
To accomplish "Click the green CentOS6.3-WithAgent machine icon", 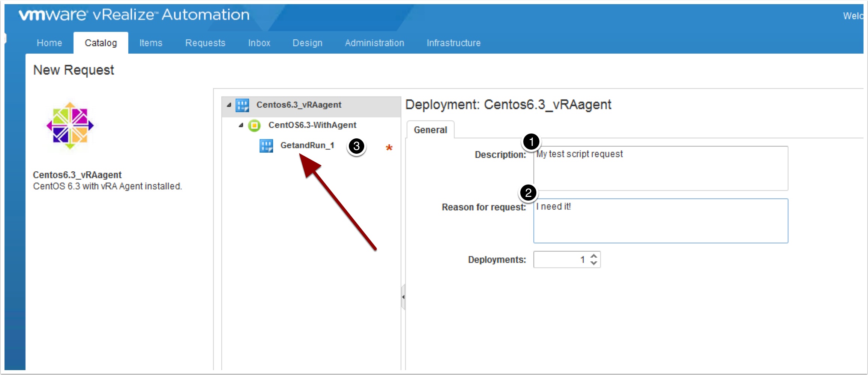I will pos(254,126).
